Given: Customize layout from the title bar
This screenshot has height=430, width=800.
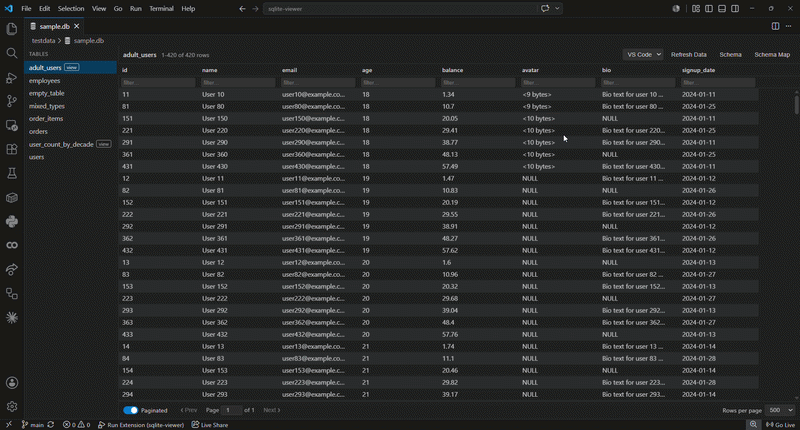Looking at the screenshot, I should tap(695, 9).
